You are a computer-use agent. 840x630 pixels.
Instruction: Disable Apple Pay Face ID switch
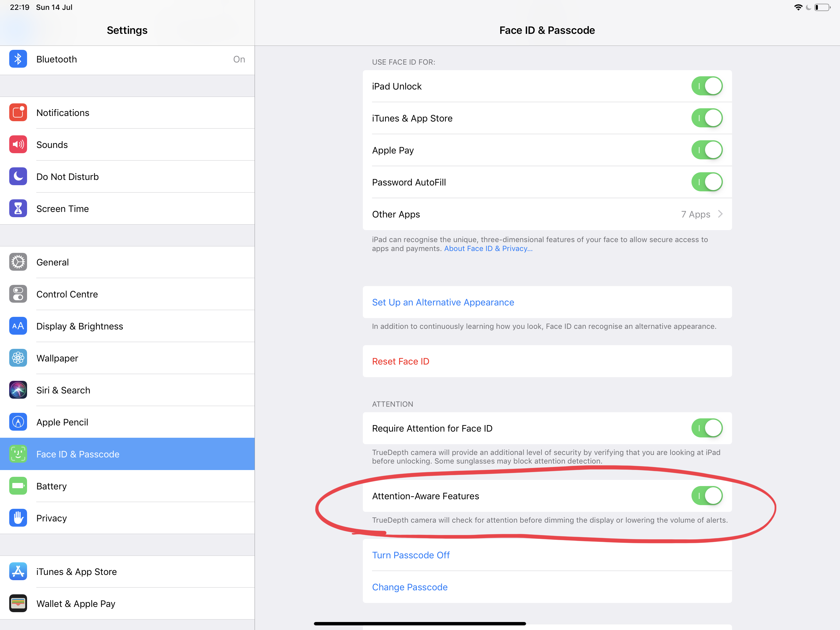tap(707, 150)
